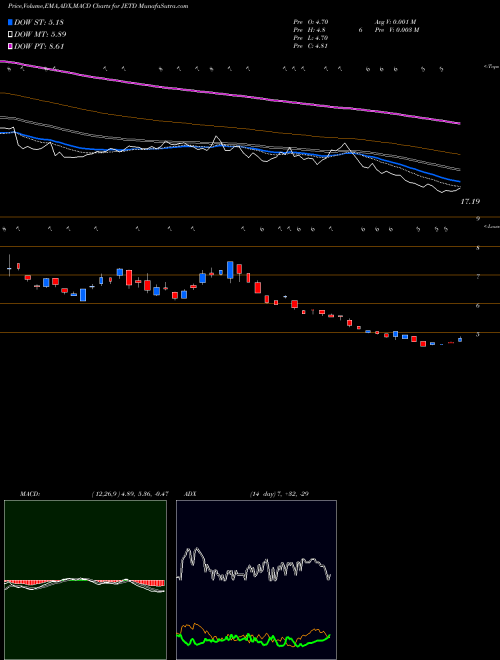This screenshot has width=500, height=660.
Task: Open the green MACD indicator chart
Action: 85,580
